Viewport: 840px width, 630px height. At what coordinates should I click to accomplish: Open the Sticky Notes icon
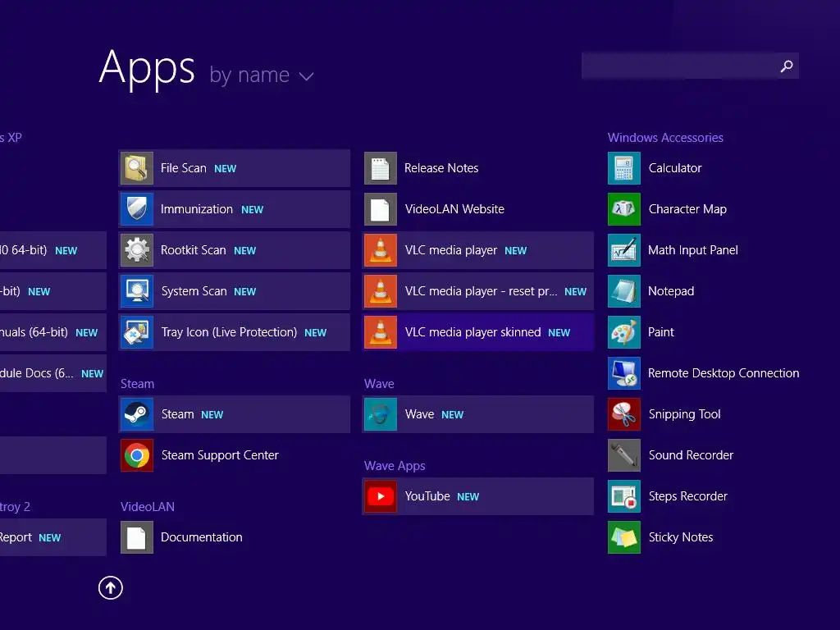tap(624, 537)
